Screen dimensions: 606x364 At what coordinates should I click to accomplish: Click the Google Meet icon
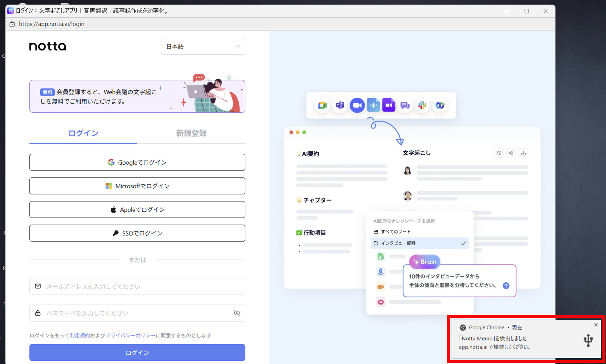pos(322,105)
